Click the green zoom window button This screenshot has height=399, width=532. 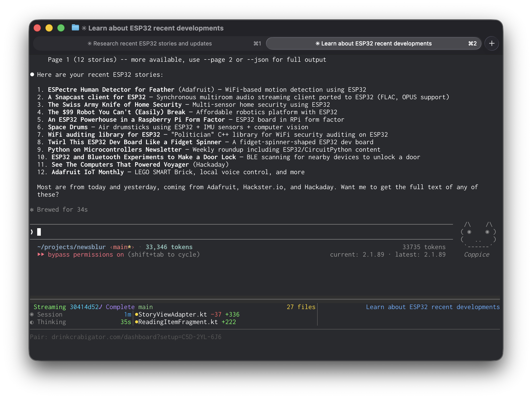tap(61, 28)
